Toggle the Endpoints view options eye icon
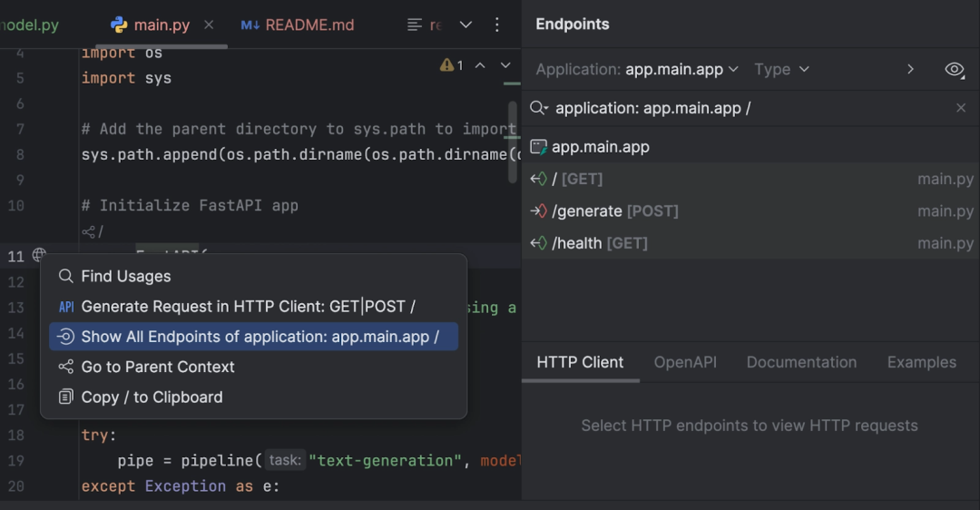 [x=955, y=69]
